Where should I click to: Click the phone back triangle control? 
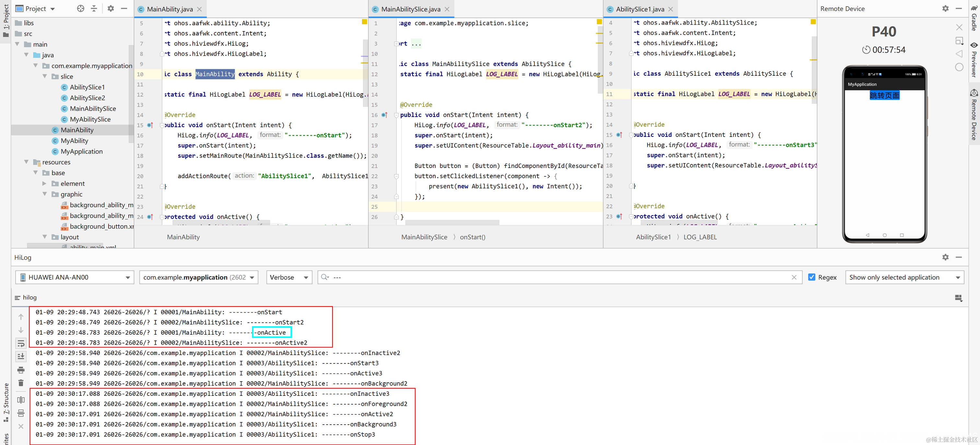tap(959, 54)
